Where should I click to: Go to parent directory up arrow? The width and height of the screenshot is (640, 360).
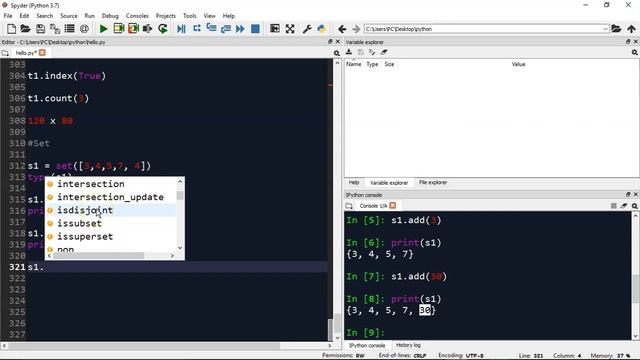(x=631, y=29)
